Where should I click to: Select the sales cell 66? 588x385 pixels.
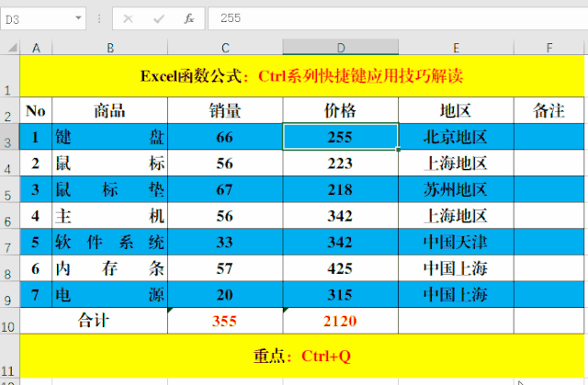(x=225, y=137)
